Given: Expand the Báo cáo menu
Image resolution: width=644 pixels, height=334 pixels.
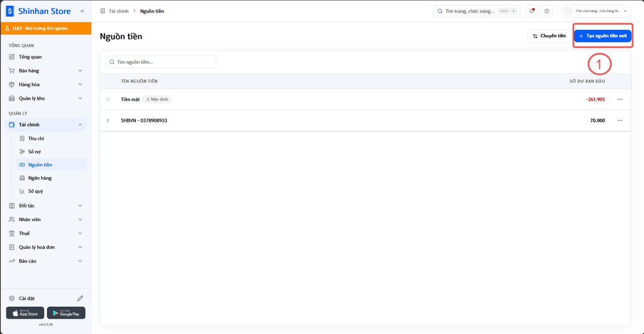Looking at the screenshot, I should click(x=46, y=261).
